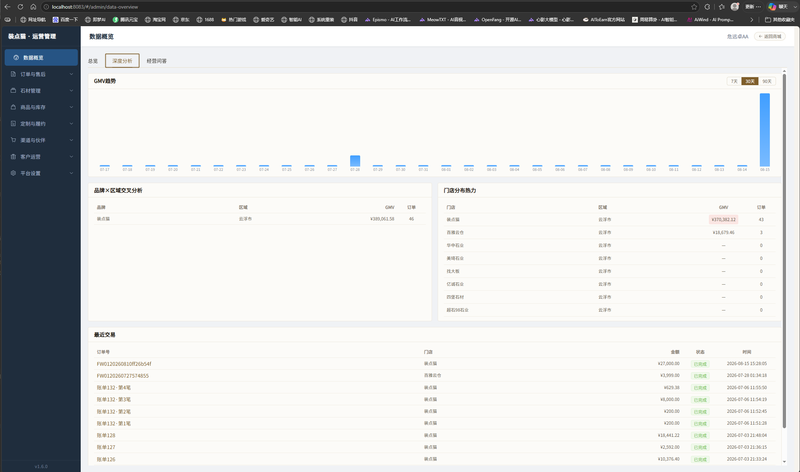Open the 百度一下 bookmark

[65, 19]
